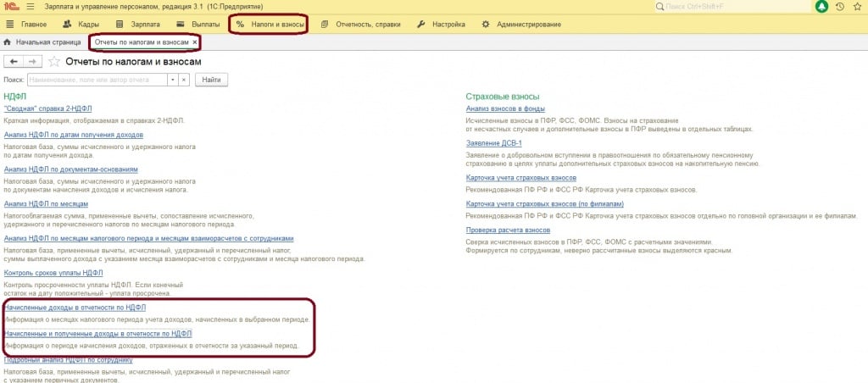Open the favorites star in title bar

(x=857, y=7)
